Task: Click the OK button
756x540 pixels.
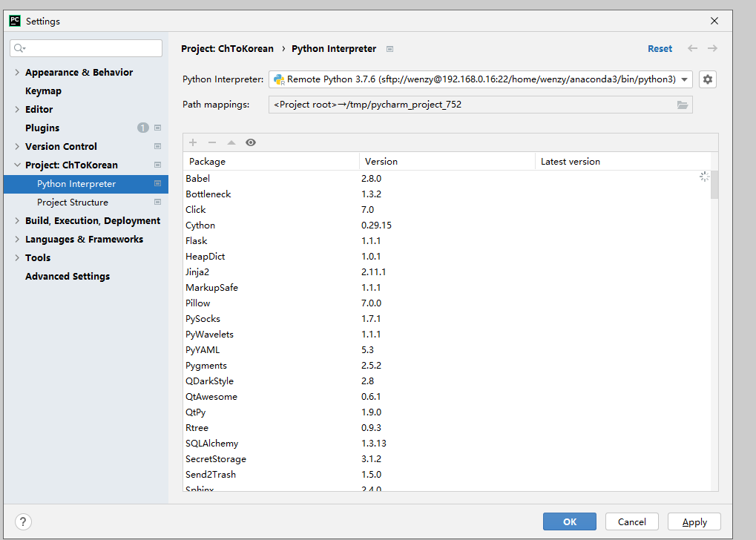Action: click(569, 521)
